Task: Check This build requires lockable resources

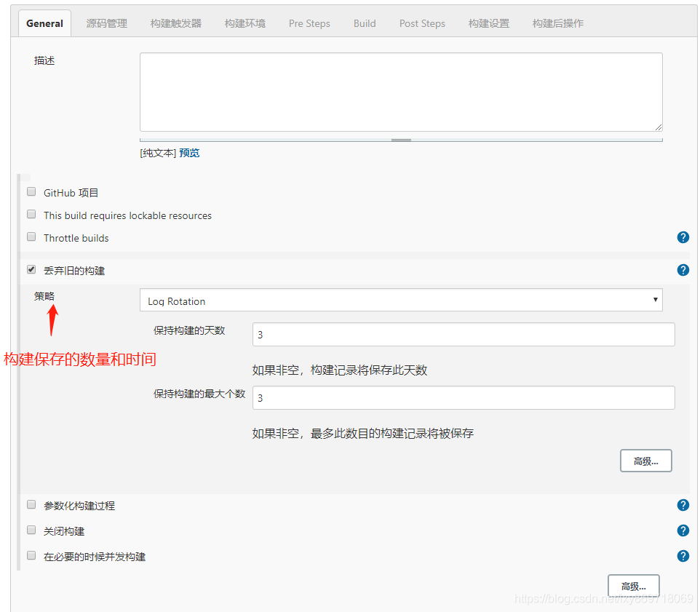Action: point(31,214)
